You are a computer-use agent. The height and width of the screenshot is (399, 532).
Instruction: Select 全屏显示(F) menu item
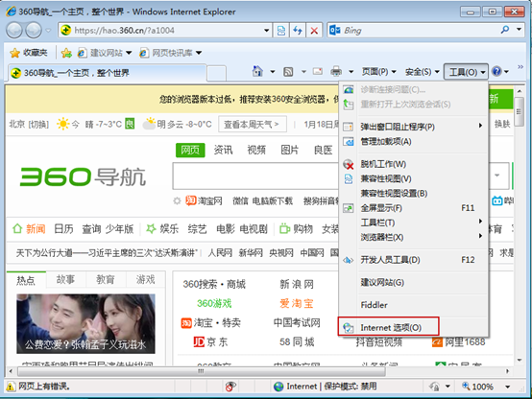click(413, 208)
